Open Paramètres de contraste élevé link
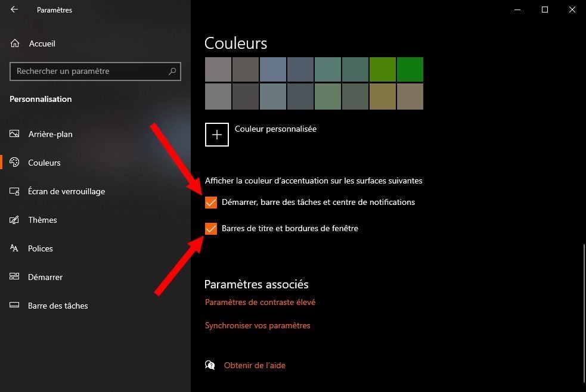This screenshot has height=392, width=586. [x=260, y=302]
